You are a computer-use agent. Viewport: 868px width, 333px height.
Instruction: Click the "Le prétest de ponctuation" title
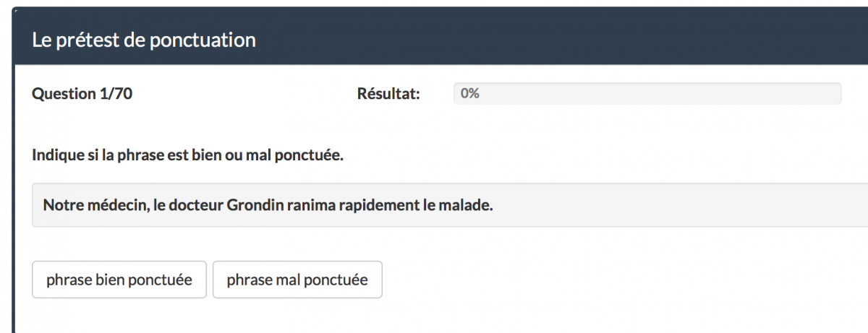tap(144, 40)
